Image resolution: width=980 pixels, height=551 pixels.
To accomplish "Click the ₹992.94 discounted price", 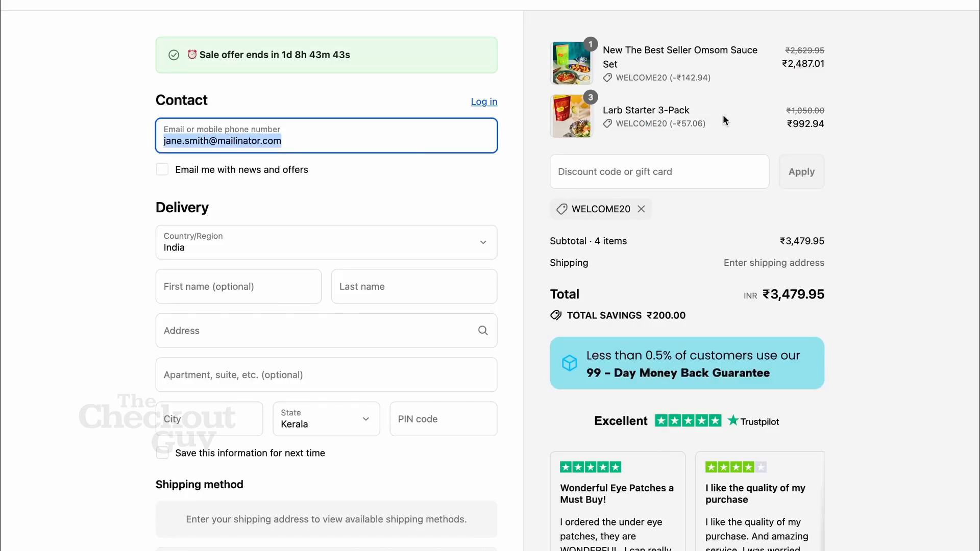I will tap(805, 124).
